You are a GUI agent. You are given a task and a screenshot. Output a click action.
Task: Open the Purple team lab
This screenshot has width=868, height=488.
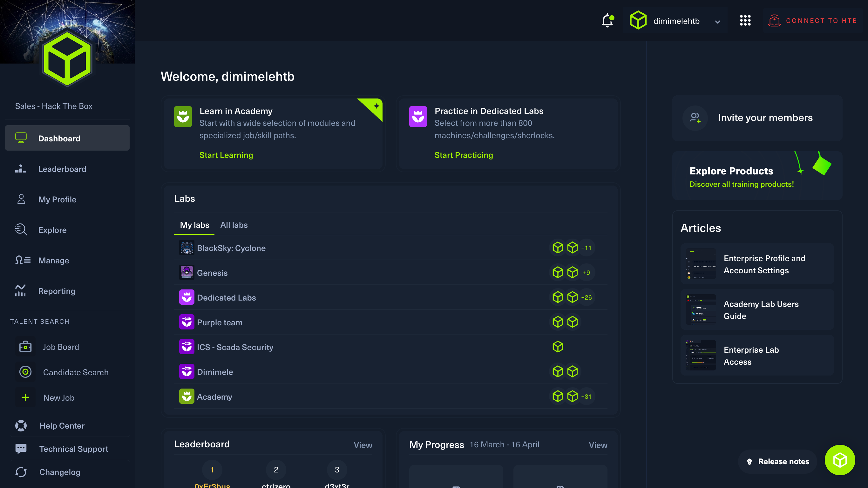point(391,322)
